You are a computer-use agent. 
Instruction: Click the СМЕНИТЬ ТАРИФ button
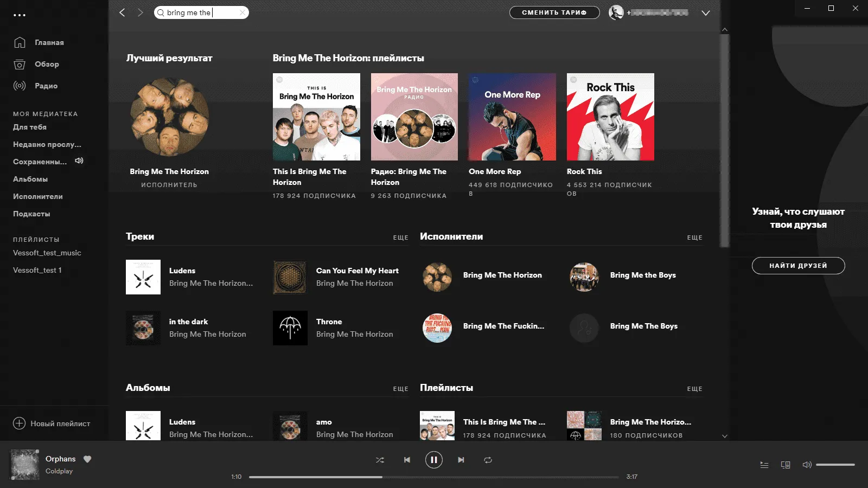click(554, 12)
